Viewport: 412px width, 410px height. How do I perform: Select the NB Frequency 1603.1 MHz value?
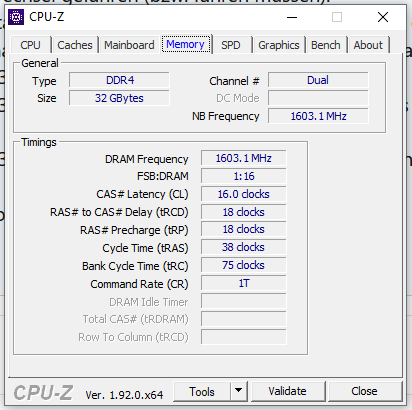point(318,116)
